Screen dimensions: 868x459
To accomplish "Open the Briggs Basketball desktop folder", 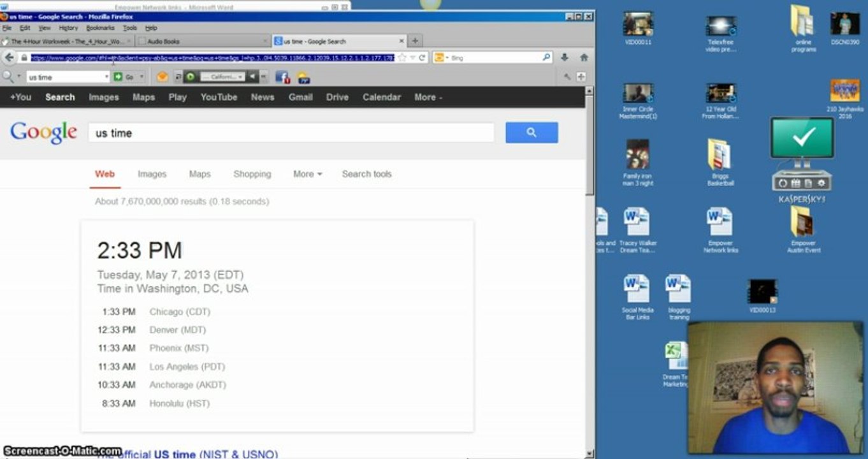I will pos(721,163).
